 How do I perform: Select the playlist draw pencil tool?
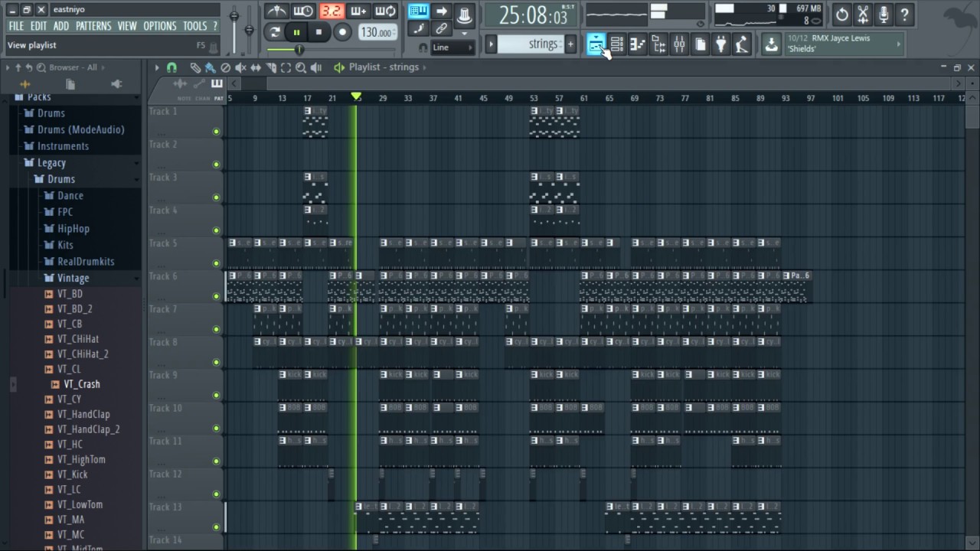tap(195, 67)
